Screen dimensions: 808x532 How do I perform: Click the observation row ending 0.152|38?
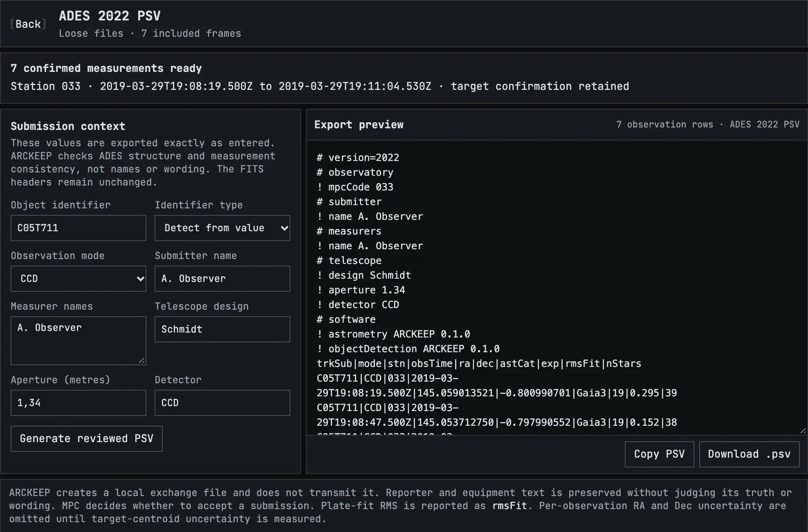(x=497, y=415)
